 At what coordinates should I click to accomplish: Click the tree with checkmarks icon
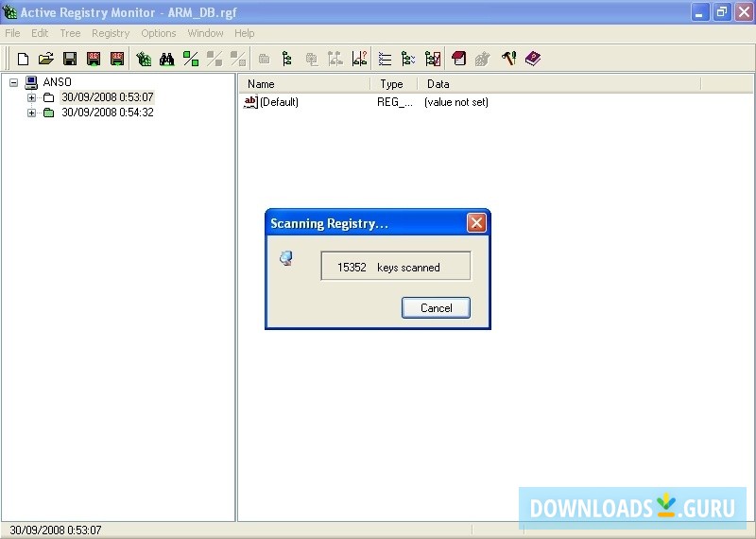(x=408, y=59)
